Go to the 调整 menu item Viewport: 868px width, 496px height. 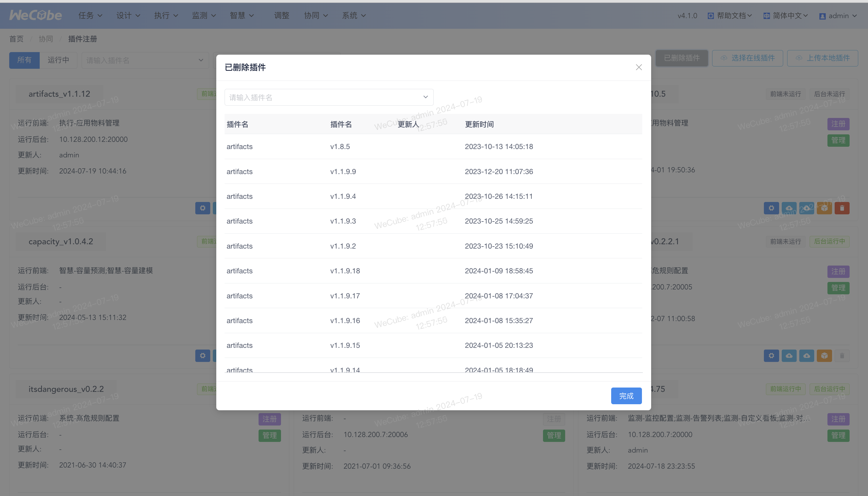(x=282, y=15)
